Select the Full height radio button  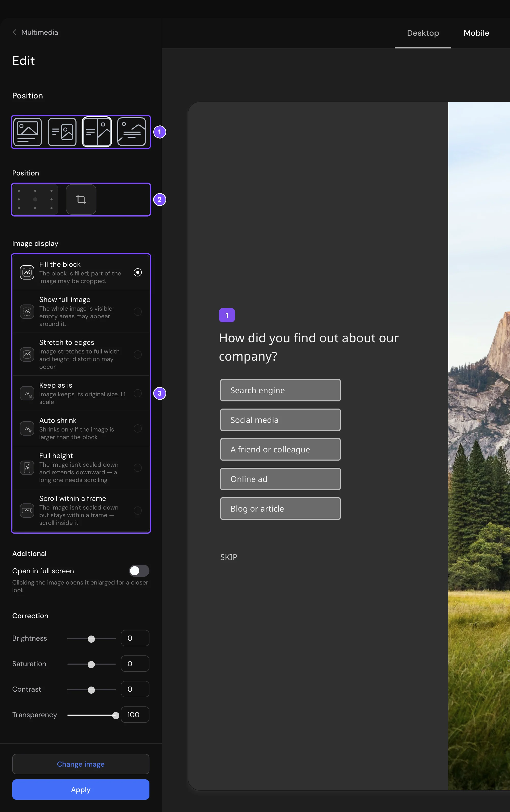point(137,467)
